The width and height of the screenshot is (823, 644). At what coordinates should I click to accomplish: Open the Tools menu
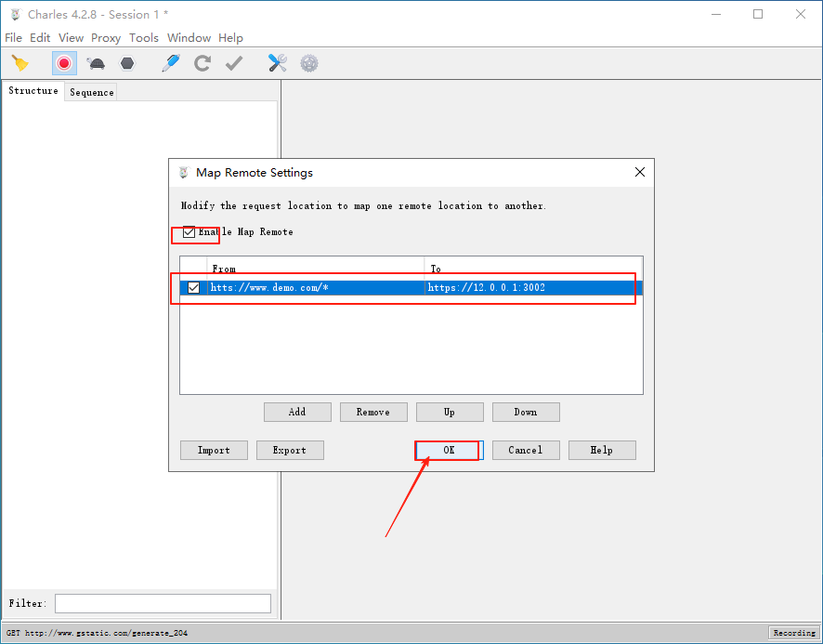point(144,38)
